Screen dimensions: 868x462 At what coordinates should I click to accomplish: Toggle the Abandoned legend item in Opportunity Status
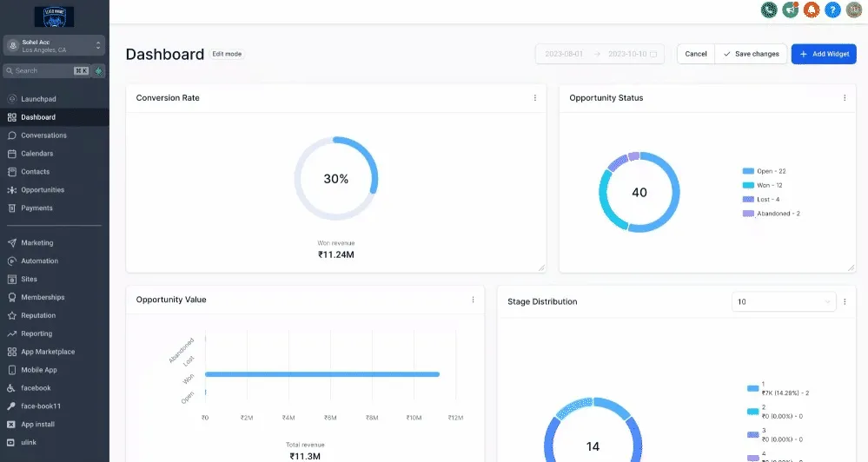pos(772,214)
